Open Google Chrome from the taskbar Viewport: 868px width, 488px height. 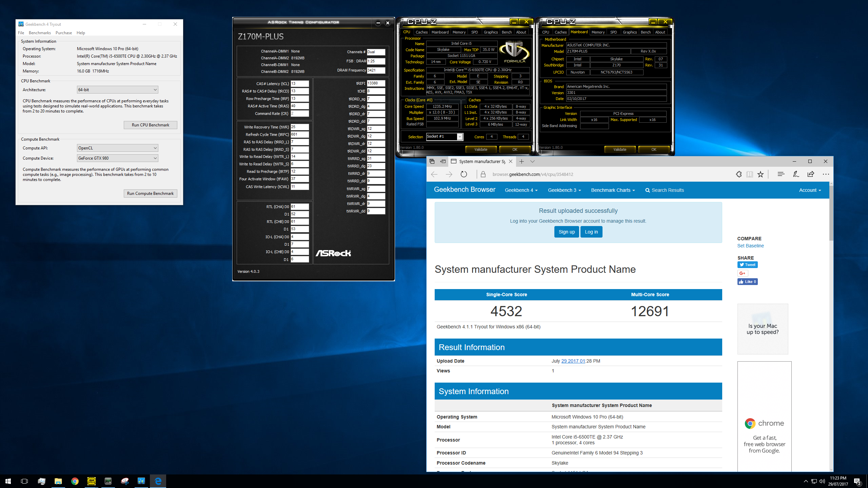(75, 481)
